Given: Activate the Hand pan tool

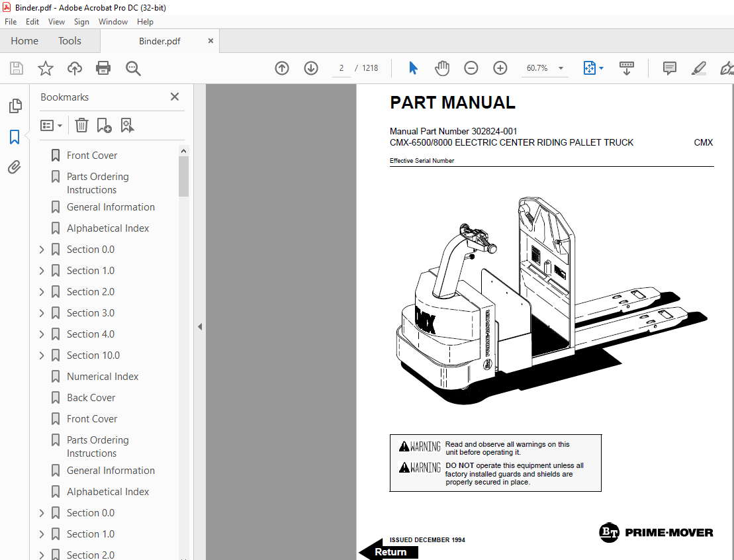Looking at the screenshot, I should tap(441, 68).
